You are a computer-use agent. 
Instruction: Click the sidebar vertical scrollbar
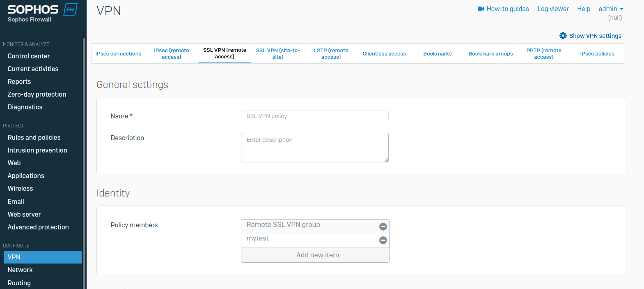[84, 164]
